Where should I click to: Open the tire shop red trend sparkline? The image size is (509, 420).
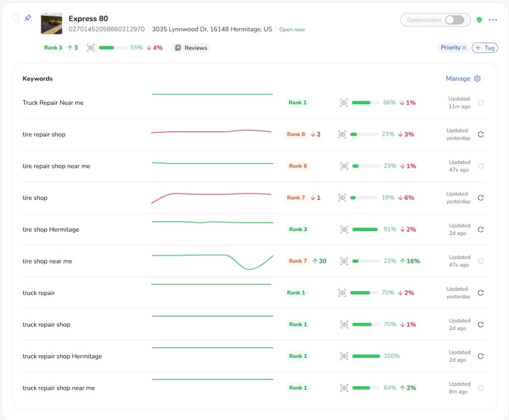point(211,198)
